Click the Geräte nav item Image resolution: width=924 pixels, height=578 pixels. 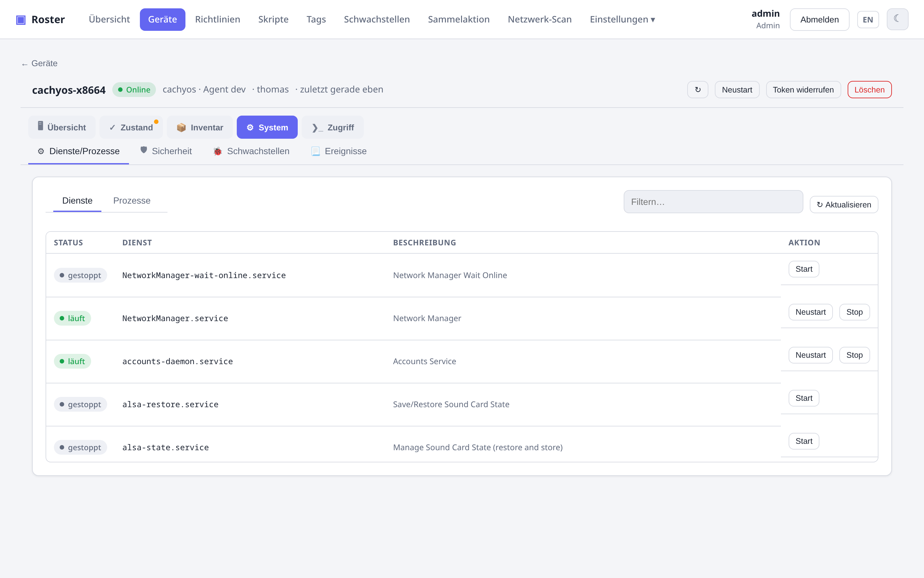(x=162, y=20)
